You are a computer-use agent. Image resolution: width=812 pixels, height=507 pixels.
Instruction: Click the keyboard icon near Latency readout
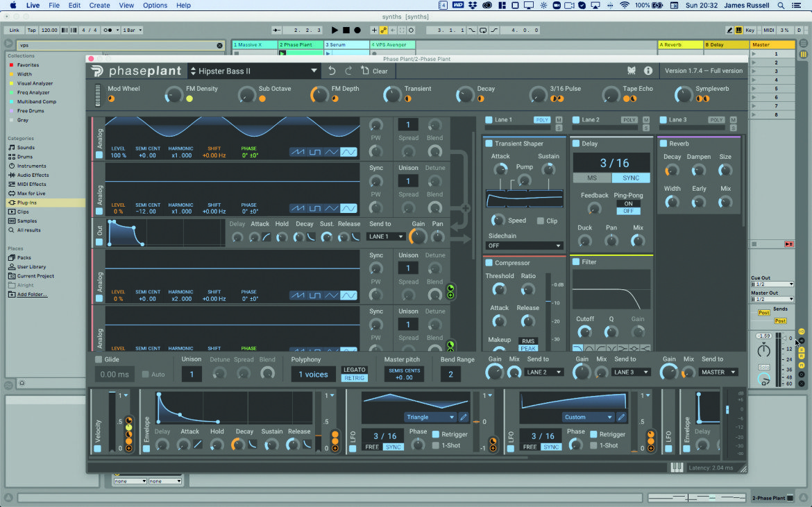click(677, 467)
